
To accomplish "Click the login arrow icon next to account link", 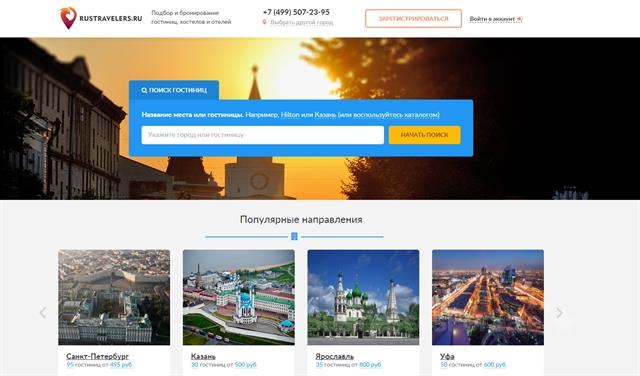I will point(520,19).
